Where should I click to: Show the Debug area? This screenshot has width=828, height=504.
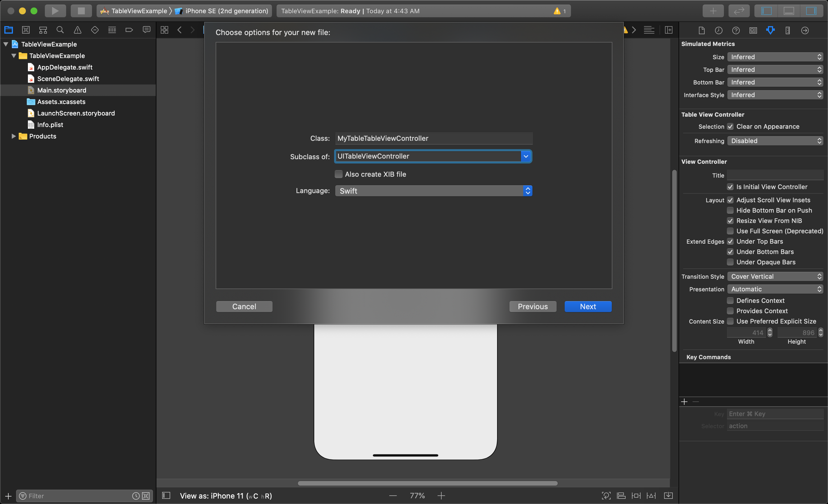(789, 11)
